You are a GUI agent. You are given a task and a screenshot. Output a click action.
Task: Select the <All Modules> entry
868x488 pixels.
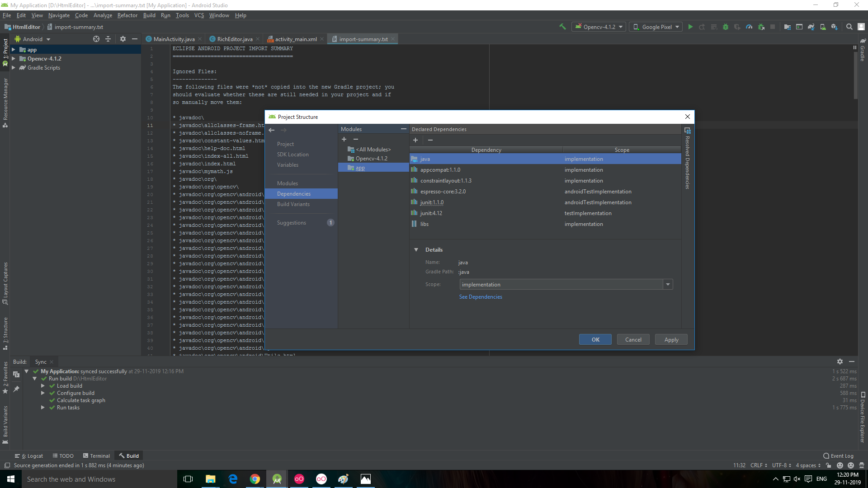pos(373,150)
